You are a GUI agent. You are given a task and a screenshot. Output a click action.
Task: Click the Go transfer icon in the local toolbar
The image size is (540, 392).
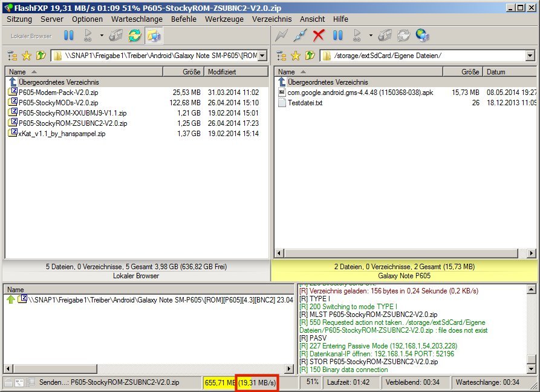[88, 36]
